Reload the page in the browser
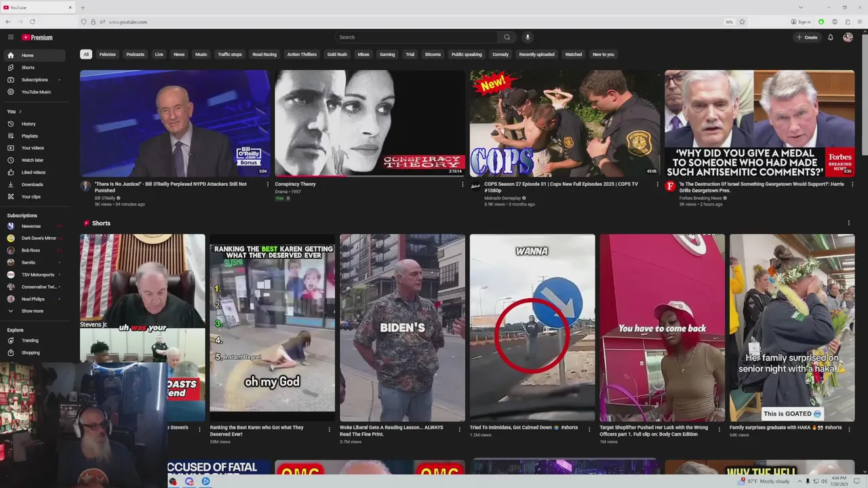The height and width of the screenshot is (488, 868). [32, 22]
